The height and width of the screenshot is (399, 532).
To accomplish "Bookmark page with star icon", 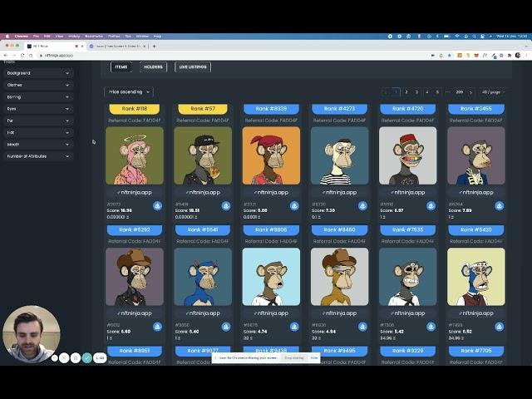I will tap(450, 56).
